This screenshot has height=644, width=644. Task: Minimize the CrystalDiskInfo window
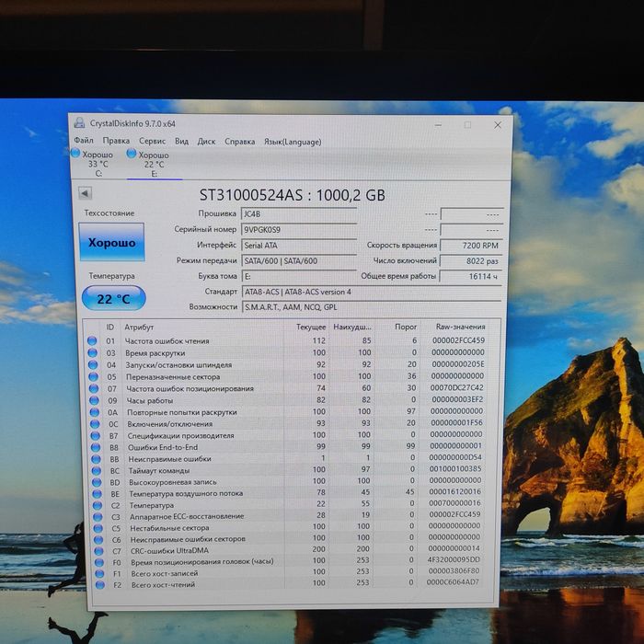click(438, 125)
